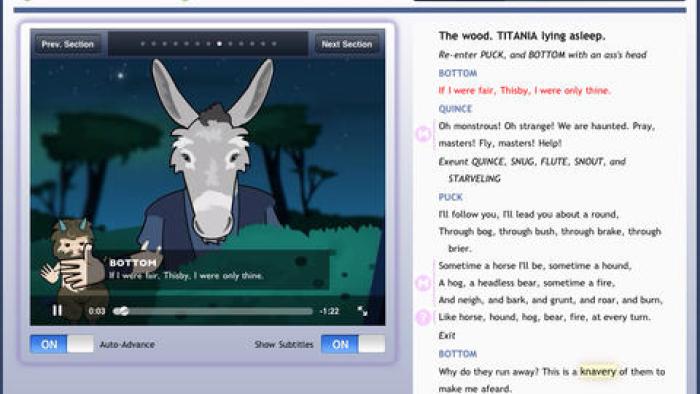Click the BOTTOM speaker name below "Exit"
This screenshot has height=394, width=700.
[458, 354]
